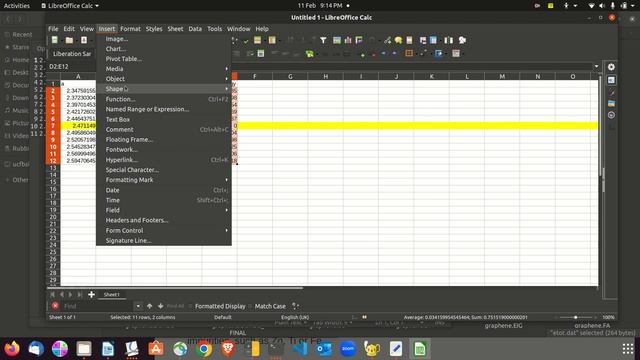640x360 pixels.
Task: Select Pivot Table... in the Insert menu
Action: coord(164,59)
